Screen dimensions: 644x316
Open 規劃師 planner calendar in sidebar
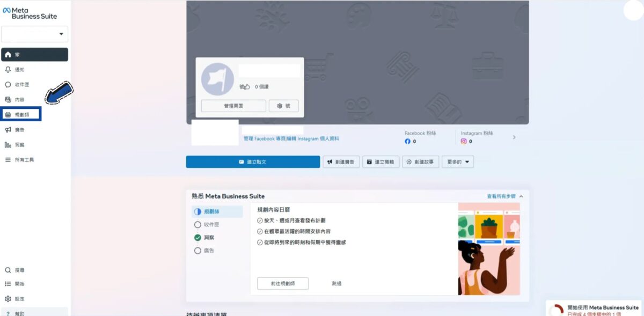tap(21, 114)
